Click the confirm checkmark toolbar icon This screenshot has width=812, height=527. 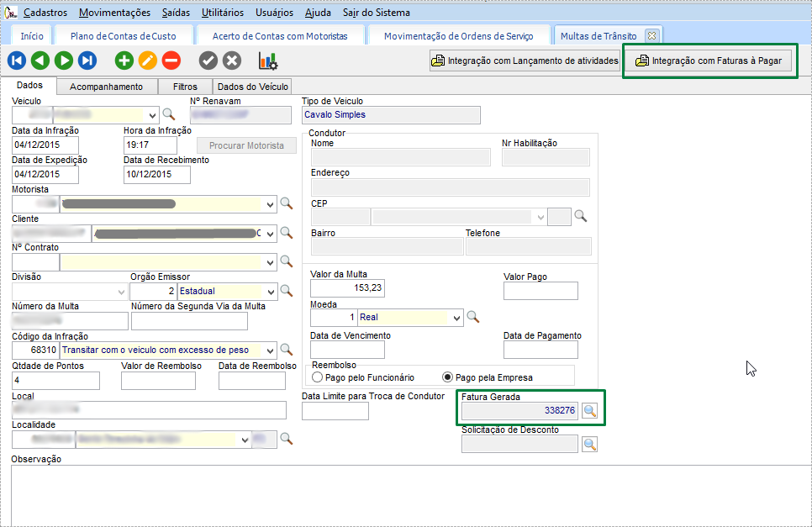208,61
